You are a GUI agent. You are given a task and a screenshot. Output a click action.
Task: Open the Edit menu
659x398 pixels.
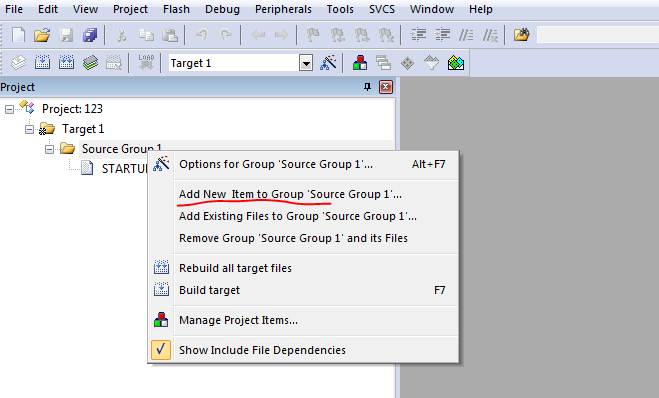pyautogui.click(x=47, y=9)
